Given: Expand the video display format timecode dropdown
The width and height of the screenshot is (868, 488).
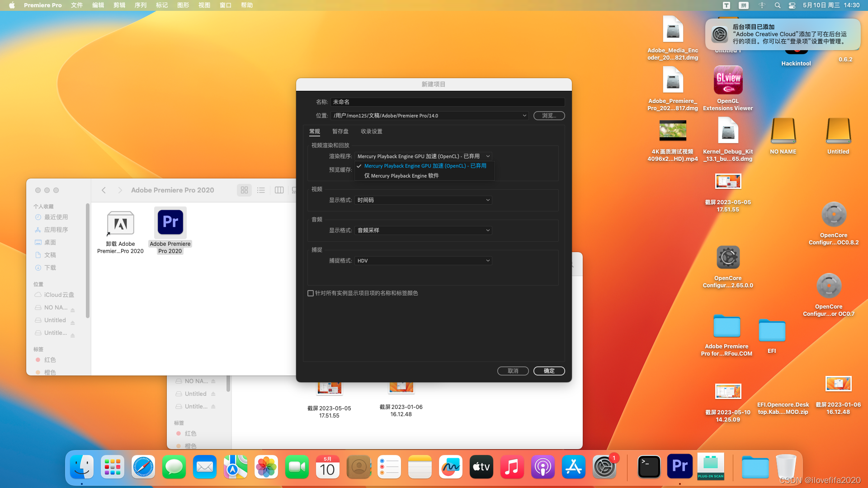Looking at the screenshot, I should pos(423,200).
